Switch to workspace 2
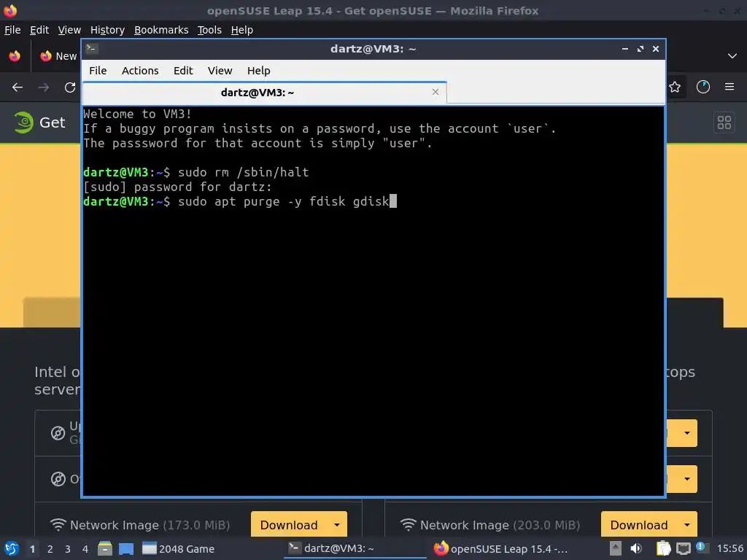The width and height of the screenshot is (747, 560). tap(50, 549)
